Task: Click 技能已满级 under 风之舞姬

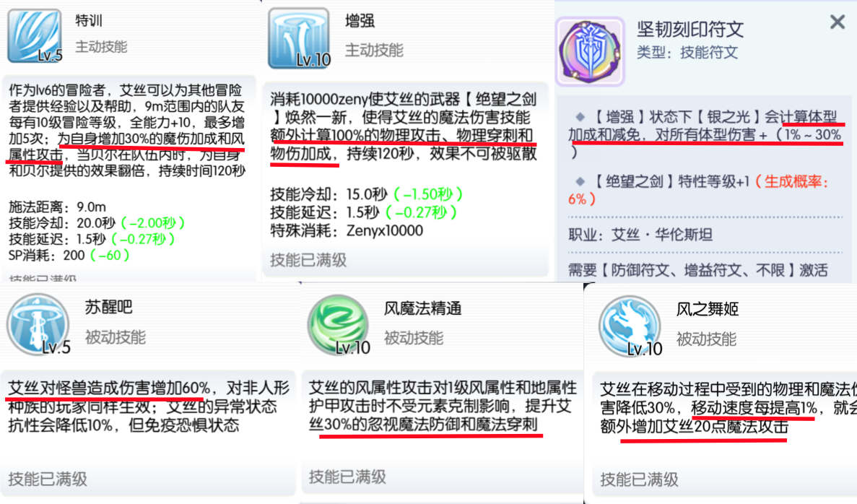Action: (639, 479)
